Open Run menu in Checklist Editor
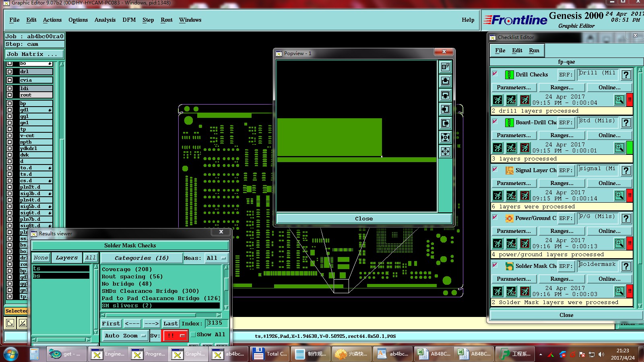Viewport: 644px width, 362px height. coord(534,50)
